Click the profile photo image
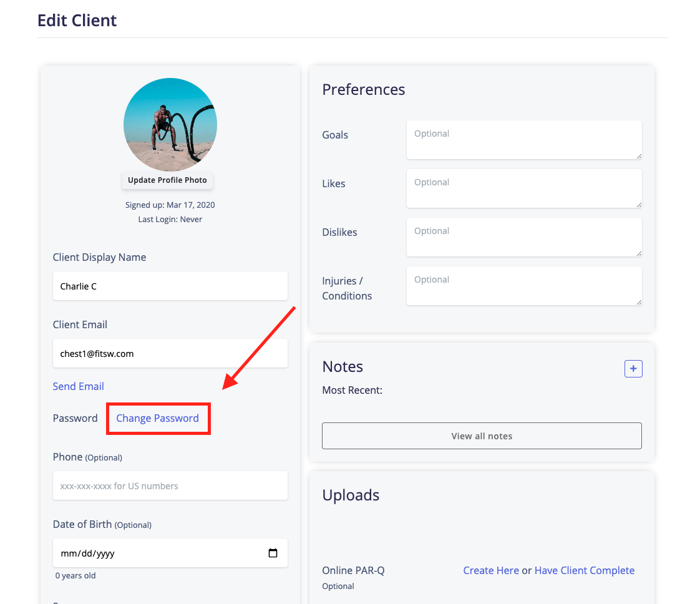This screenshot has width=700, height=604. pyautogui.click(x=170, y=124)
